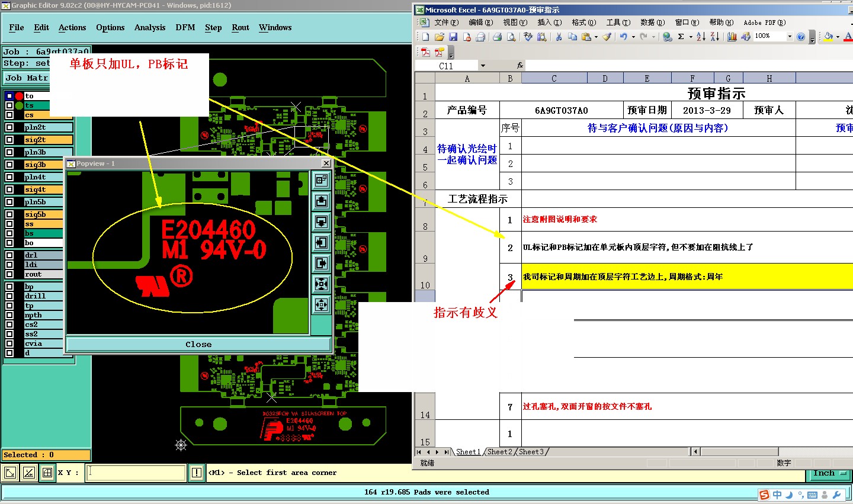853x504 pixels.
Task: Click Popview pan left icon
Action: (x=321, y=242)
